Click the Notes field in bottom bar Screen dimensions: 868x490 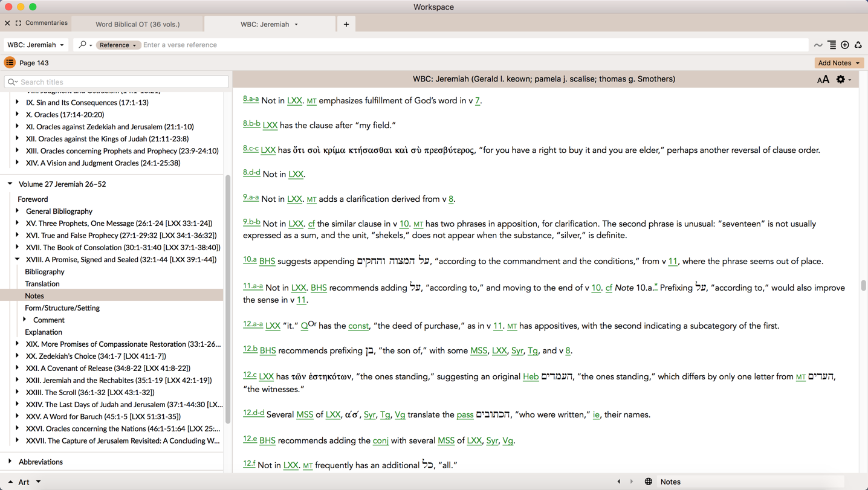(x=750, y=482)
